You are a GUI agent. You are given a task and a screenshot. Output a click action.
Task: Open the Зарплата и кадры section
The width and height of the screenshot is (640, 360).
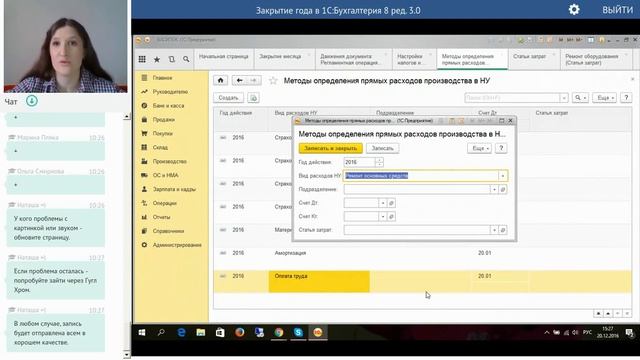tap(174, 189)
